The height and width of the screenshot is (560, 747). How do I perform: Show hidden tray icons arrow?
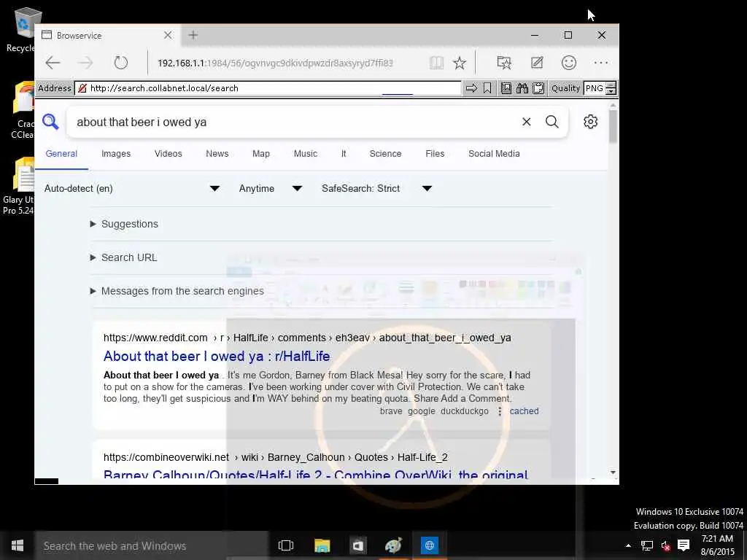point(628,545)
